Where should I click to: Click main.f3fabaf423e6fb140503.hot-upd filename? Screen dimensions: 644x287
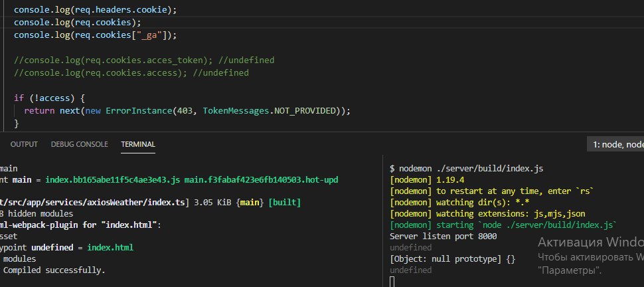pos(261,179)
